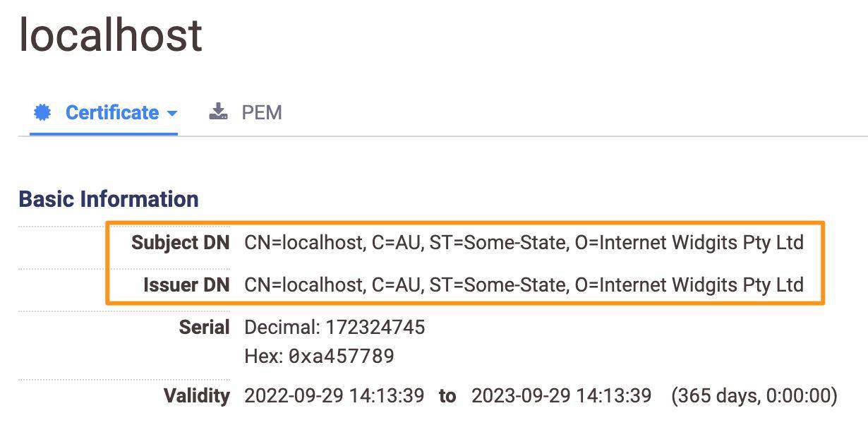Image resolution: width=868 pixels, height=425 pixels.
Task: Select the Issuer DN label
Action: coord(186,285)
